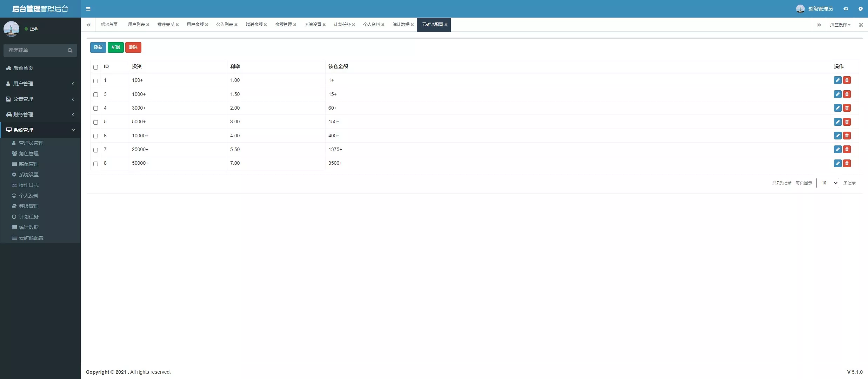
Task: Click the settings gear icon in top bar
Action: [x=860, y=9]
